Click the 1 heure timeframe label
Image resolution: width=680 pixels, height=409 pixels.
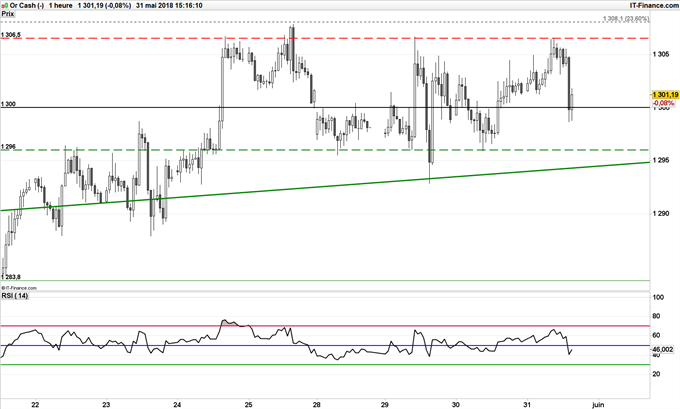coord(60,6)
